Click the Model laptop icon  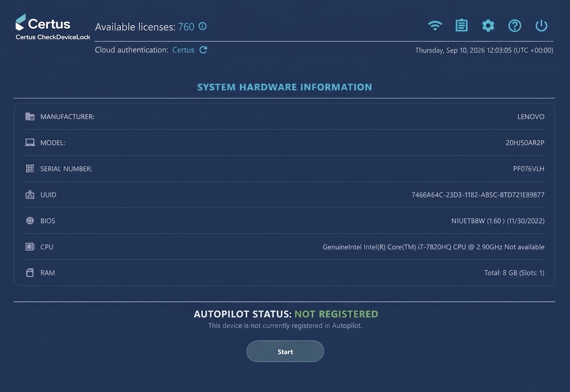[30, 142]
